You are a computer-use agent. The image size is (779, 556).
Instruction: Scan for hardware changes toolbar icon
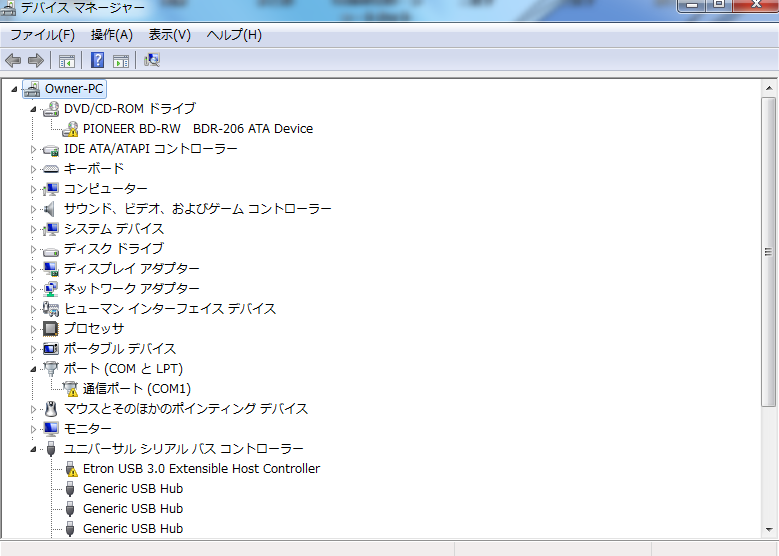click(x=152, y=61)
